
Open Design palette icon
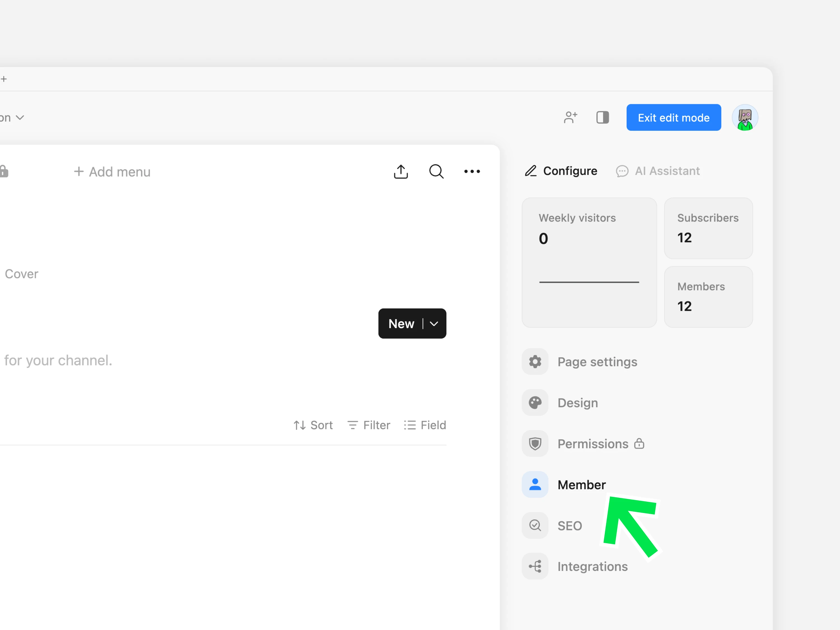[x=535, y=403]
